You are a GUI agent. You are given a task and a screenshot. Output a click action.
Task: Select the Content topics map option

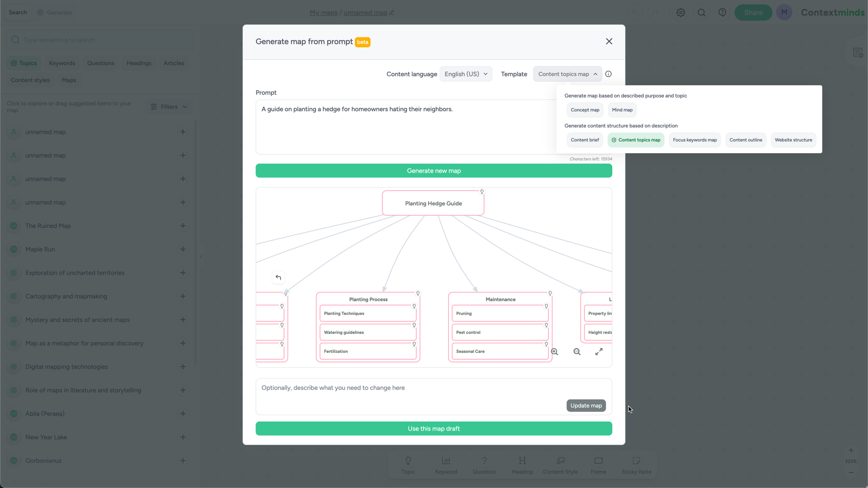(x=636, y=140)
